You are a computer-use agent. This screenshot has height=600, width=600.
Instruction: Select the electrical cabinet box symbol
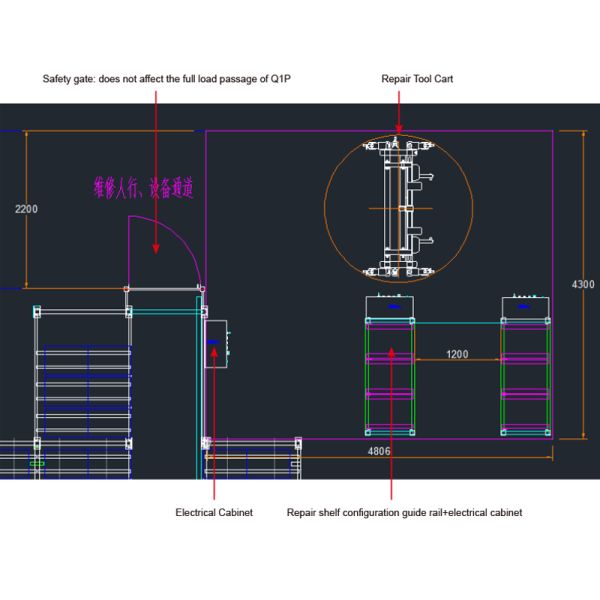click(216, 344)
